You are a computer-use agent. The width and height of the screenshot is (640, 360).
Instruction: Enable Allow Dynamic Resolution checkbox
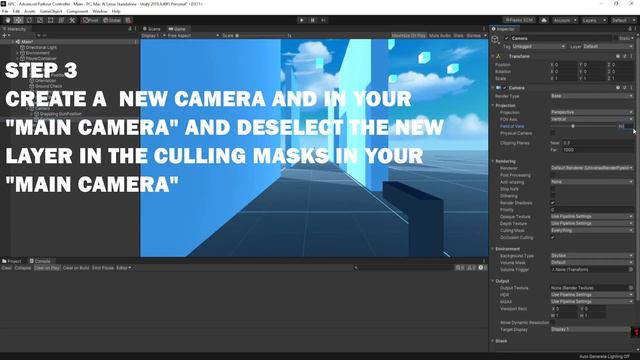tap(553, 322)
